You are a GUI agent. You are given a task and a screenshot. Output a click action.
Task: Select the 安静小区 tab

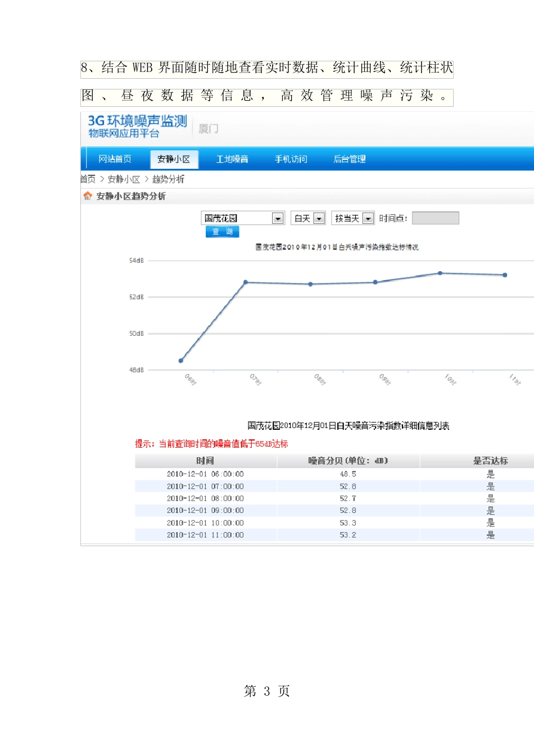tap(174, 159)
